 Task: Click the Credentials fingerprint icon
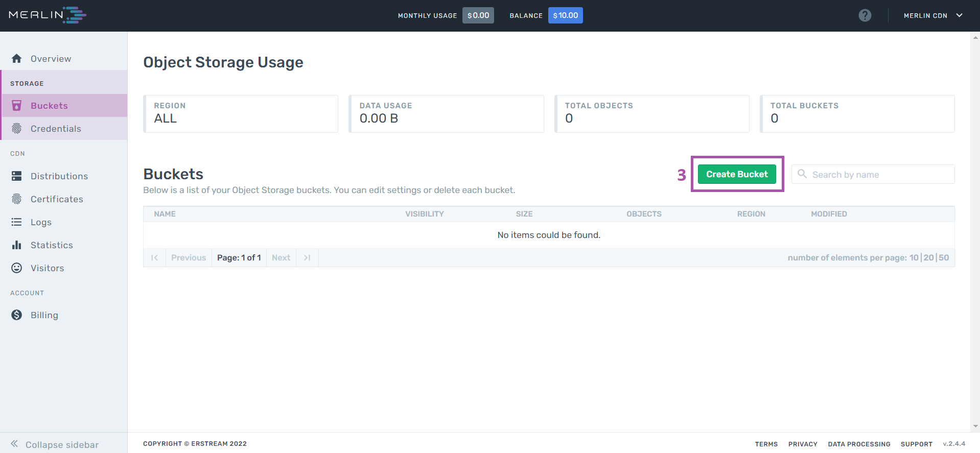coord(17,129)
